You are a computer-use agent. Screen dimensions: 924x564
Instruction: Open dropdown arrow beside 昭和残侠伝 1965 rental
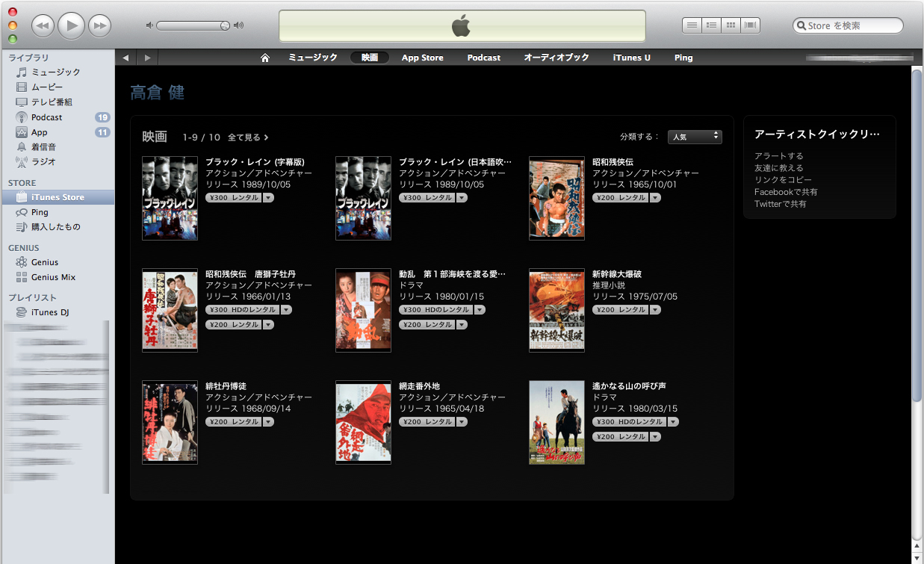coord(655,198)
